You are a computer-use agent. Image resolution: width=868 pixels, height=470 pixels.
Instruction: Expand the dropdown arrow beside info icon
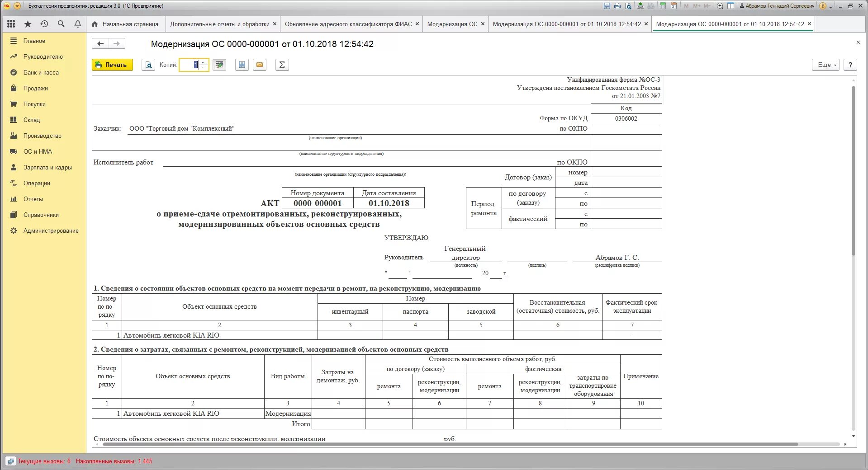click(x=831, y=6)
